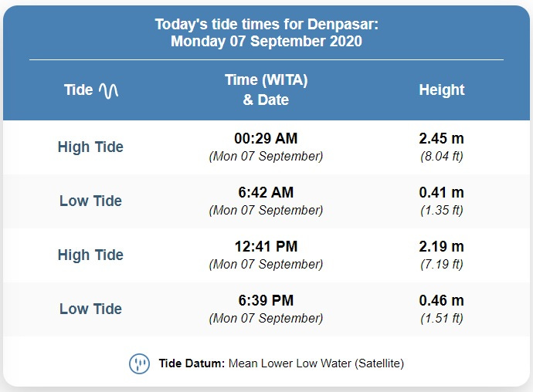Click the 2.45 m height value
533x392 pixels.
[x=441, y=138]
